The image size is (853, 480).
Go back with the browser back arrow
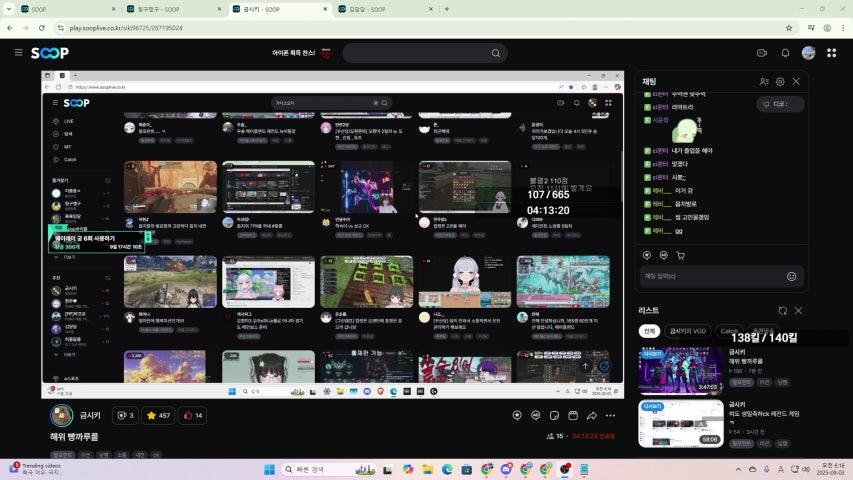[10, 28]
